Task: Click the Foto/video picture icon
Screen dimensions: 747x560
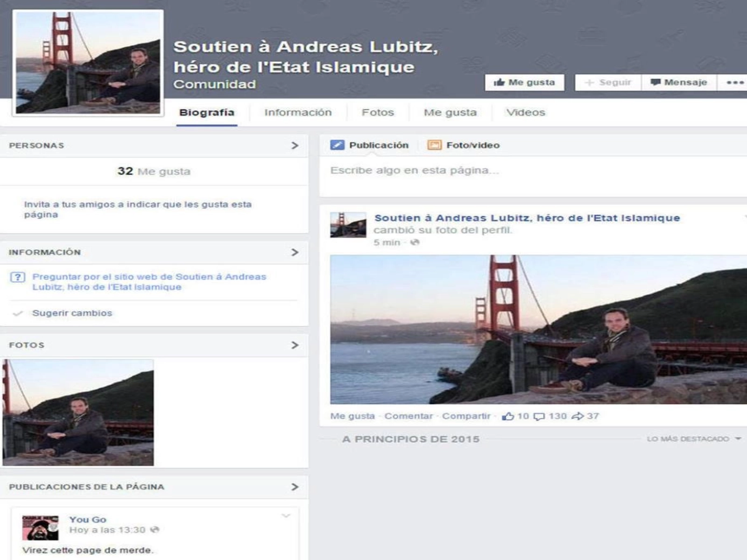Action: [x=434, y=145]
